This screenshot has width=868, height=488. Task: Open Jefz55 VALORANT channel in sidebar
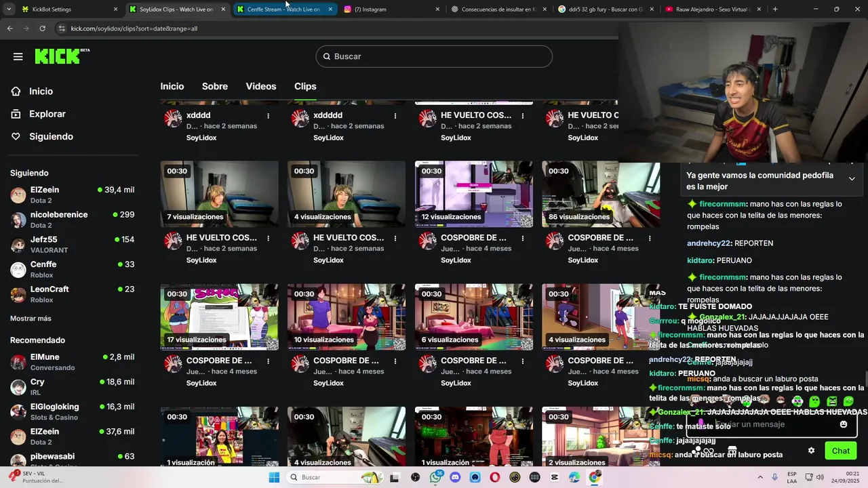72,245
